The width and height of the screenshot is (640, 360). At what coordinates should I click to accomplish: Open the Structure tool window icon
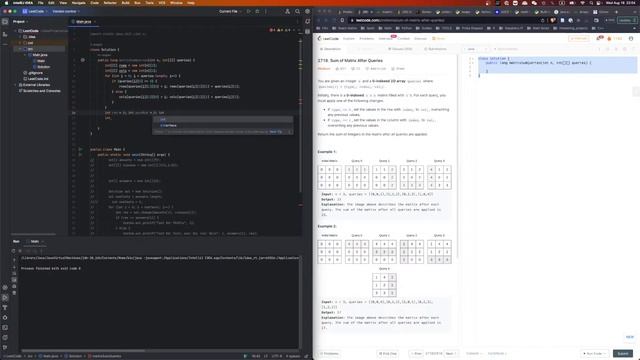(5, 35)
